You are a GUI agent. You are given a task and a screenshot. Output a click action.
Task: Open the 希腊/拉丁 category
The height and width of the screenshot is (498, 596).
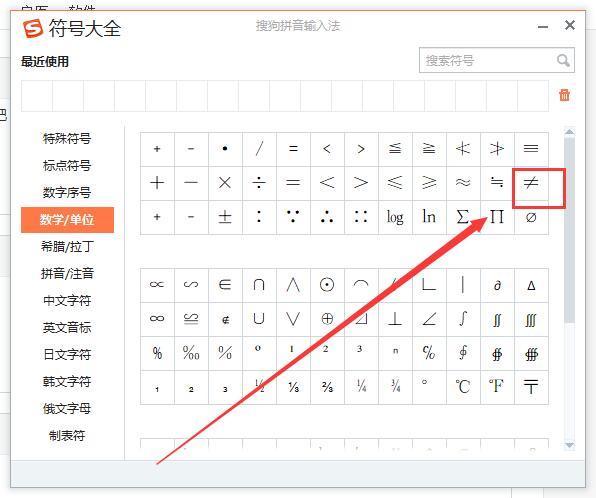(x=67, y=247)
